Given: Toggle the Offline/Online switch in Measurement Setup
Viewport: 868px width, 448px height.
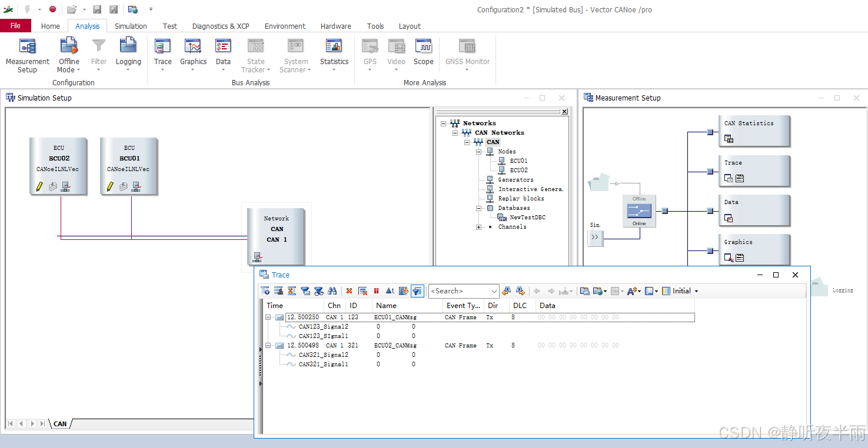Looking at the screenshot, I should (x=639, y=211).
